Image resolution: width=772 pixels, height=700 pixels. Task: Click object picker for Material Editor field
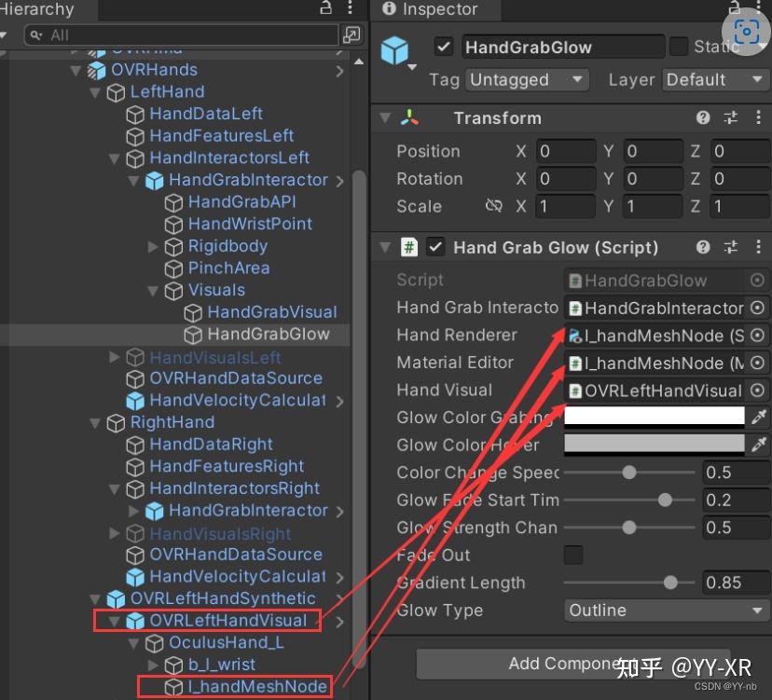tap(757, 363)
